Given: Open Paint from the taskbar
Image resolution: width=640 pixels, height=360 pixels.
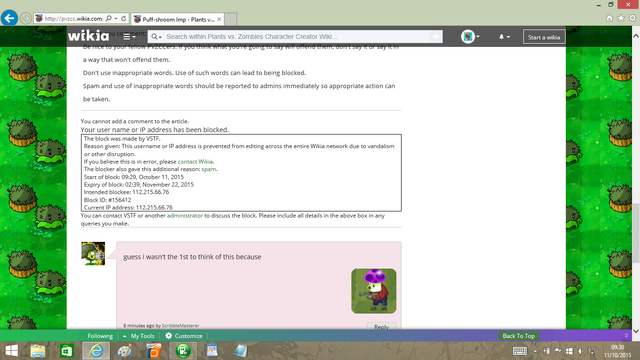Looking at the screenshot, I should pos(125,351).
